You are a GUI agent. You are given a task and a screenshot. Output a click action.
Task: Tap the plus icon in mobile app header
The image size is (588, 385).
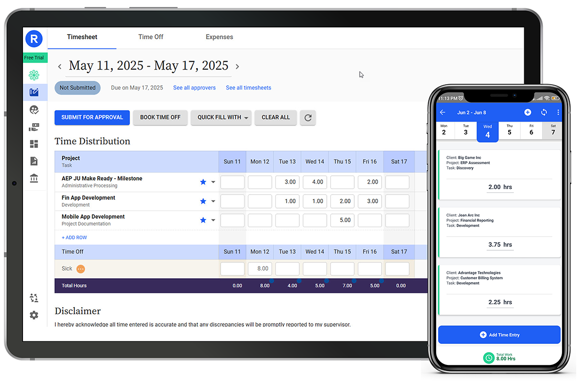point(528,112)
